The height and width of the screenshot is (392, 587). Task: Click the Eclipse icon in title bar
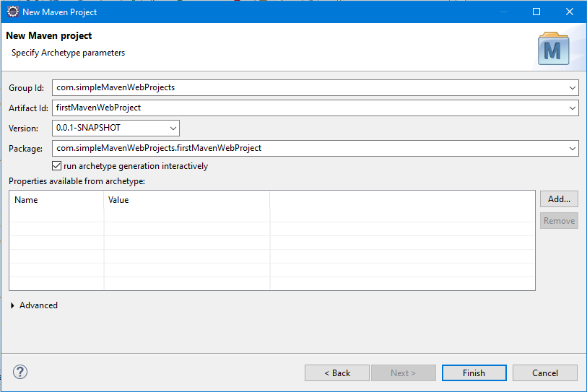[x=13, y=12]
